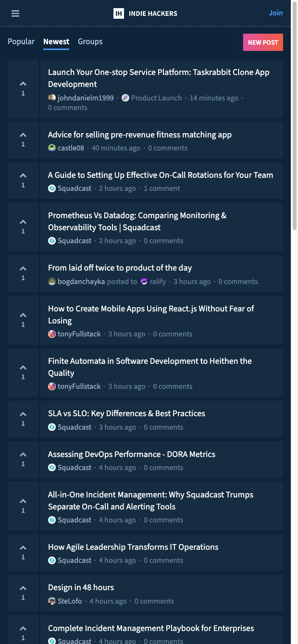
Task: Open the ralify product icon
Action: [x=144, y=282]
